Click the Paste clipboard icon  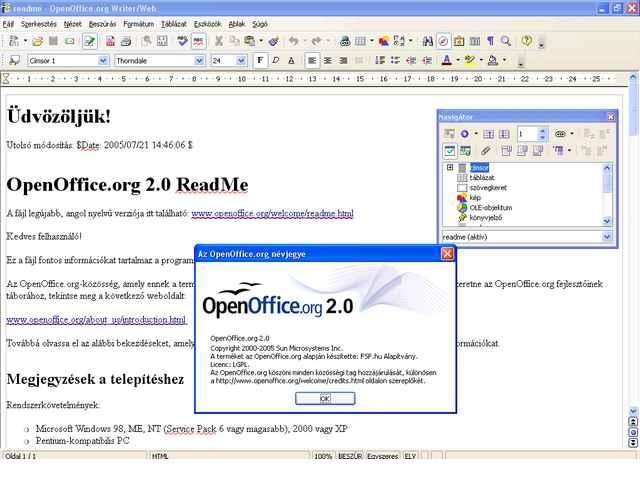[249, 41]
